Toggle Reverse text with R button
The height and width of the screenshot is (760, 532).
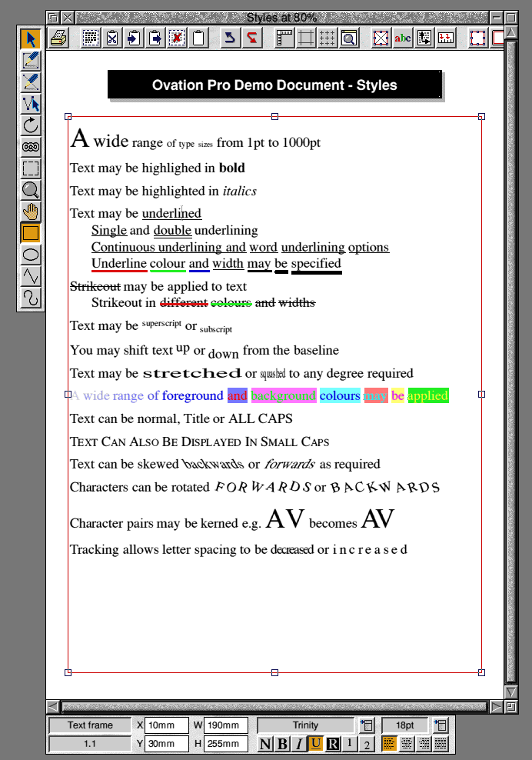[333, 744]
